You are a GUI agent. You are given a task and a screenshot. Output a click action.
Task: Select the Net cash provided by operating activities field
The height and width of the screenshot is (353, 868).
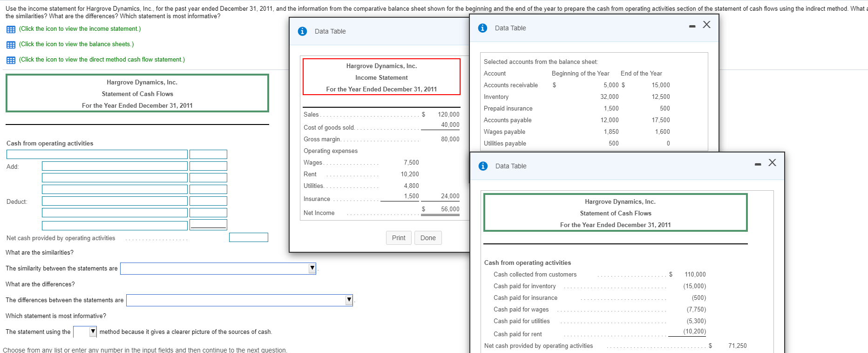tap(249, 237)
